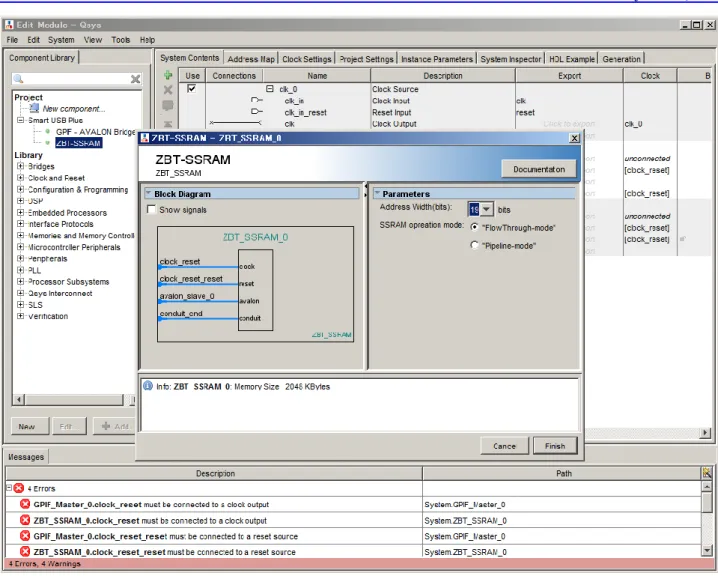Toggle the Use checkbox for clk_0

click(192, 89)
